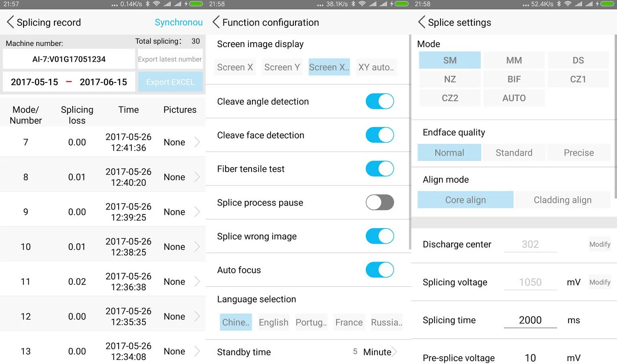This screenshot has width=617, height=364.
Task: Open Standby time chevron
Action: coord(393,352)
